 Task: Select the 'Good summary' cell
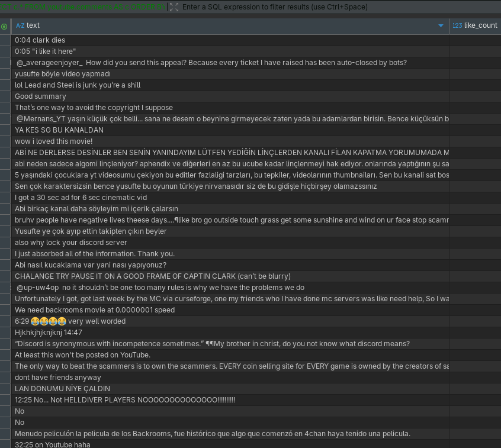pos(230,96)
